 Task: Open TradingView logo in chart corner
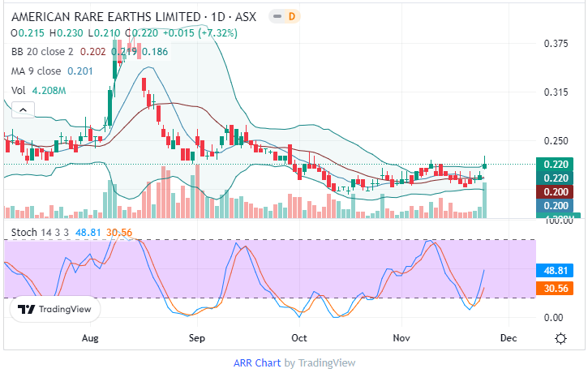click(x=55, y=309)
